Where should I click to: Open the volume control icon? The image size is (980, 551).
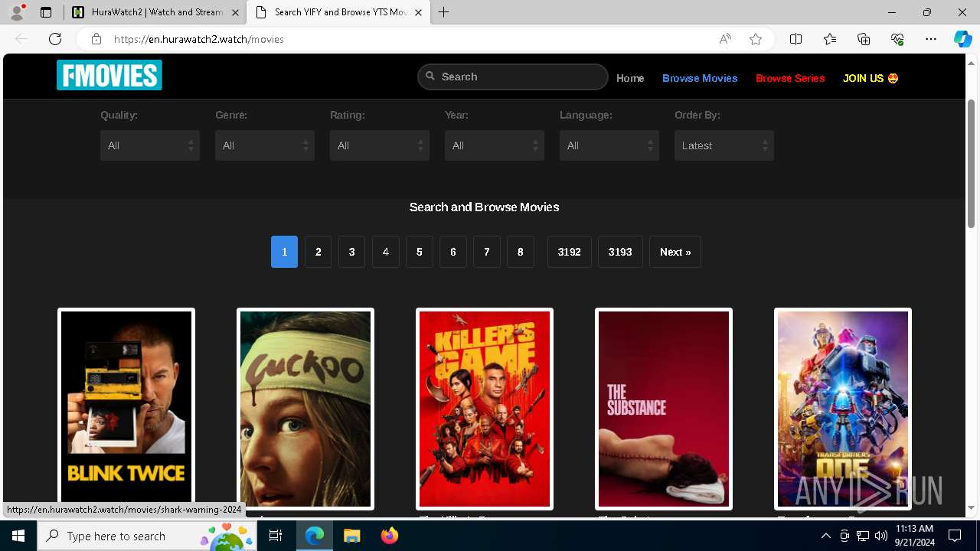coord(880,536)
